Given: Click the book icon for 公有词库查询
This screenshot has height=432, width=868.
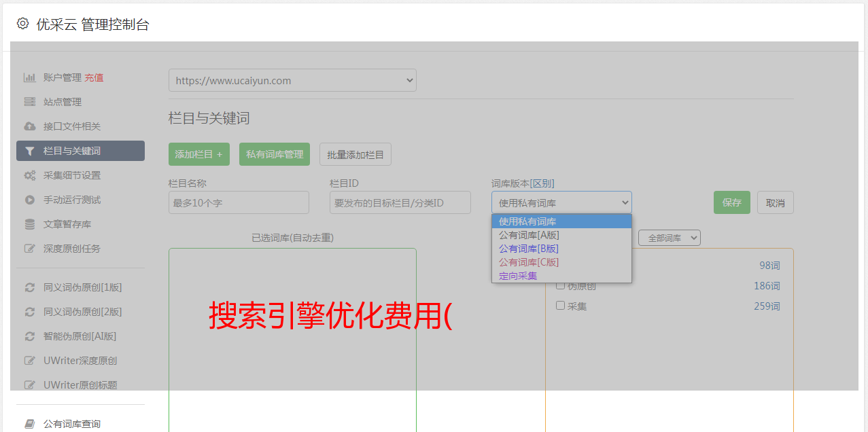Looking at the screenshot, I should click(x=30, y=424).
